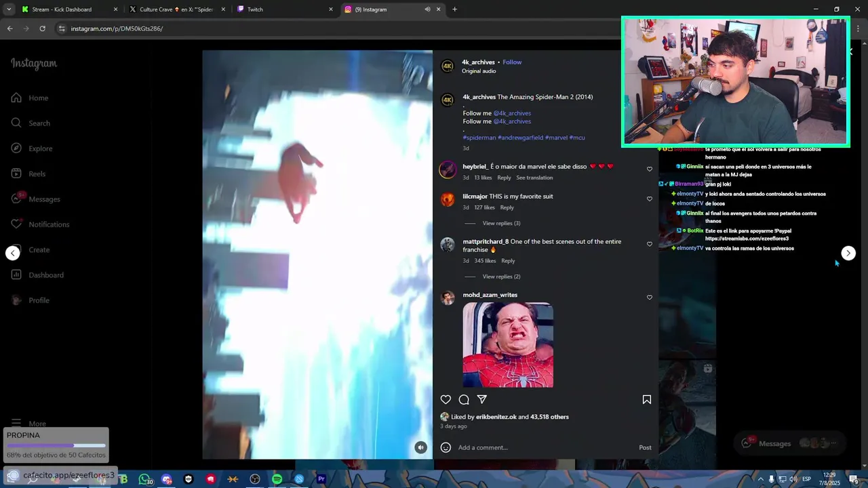The height and width of the screenshot is (488, 868).
Task: Open floating Messages button bottom right
Action: coord(790,443)
